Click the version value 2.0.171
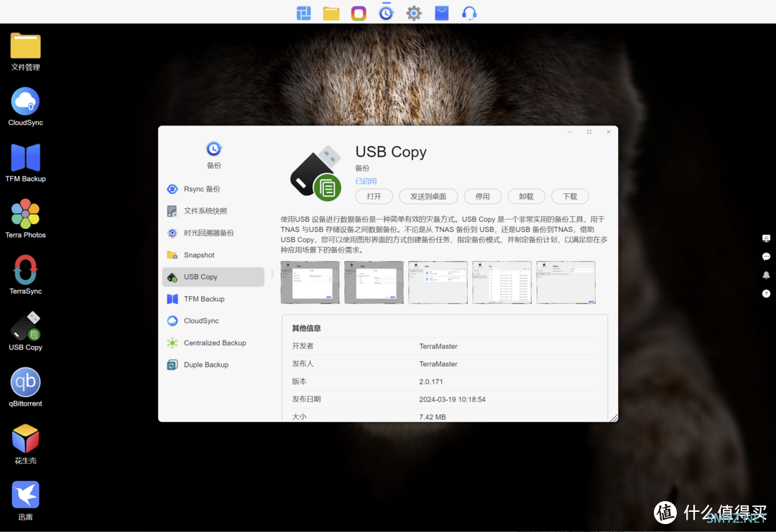776x532 pixels. (x=430, y=382)
